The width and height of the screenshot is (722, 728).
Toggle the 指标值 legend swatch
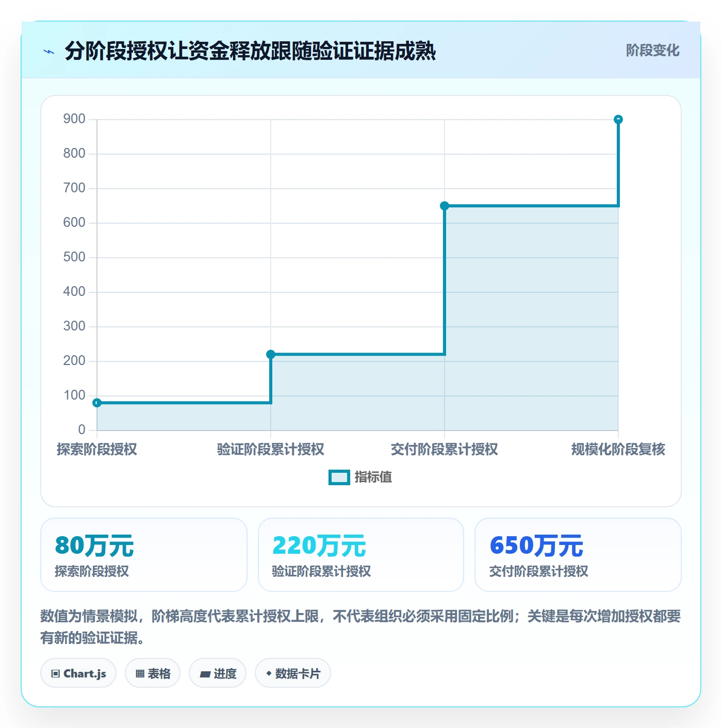[x=339, y=477]
